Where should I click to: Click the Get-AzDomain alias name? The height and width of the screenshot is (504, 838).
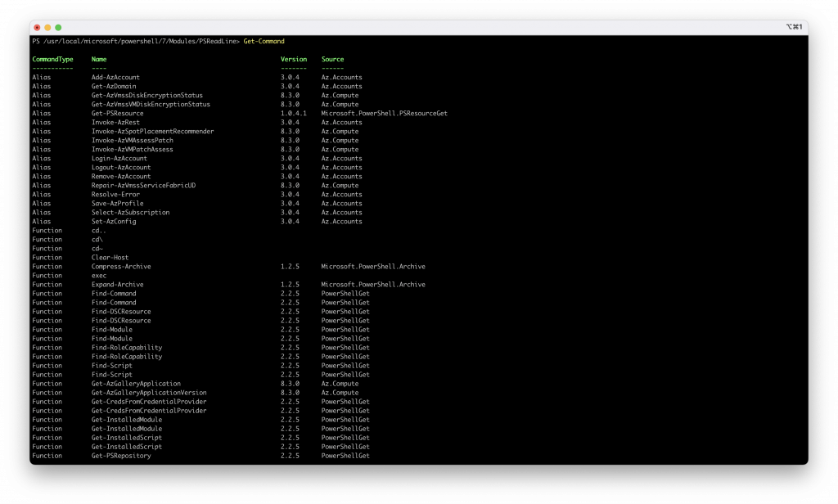[114, 87]
